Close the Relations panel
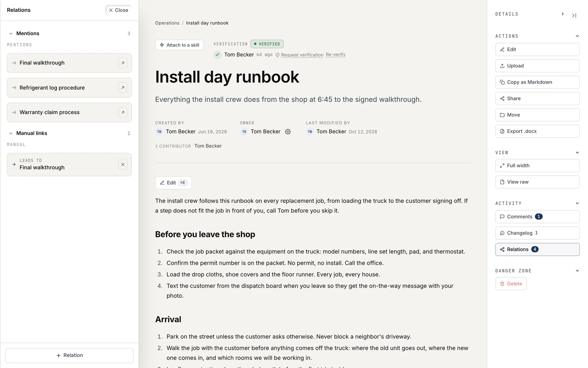The width and height of the screenshot is (588, 368). pyautogui.click(x=119, y=10)
